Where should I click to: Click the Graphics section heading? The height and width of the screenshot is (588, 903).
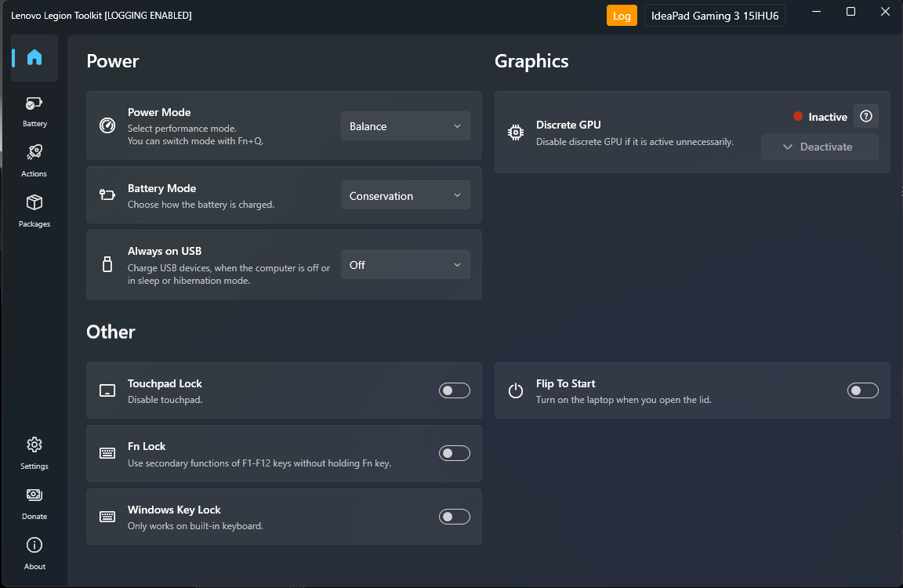pyautogui.click(x=531, y=61)
